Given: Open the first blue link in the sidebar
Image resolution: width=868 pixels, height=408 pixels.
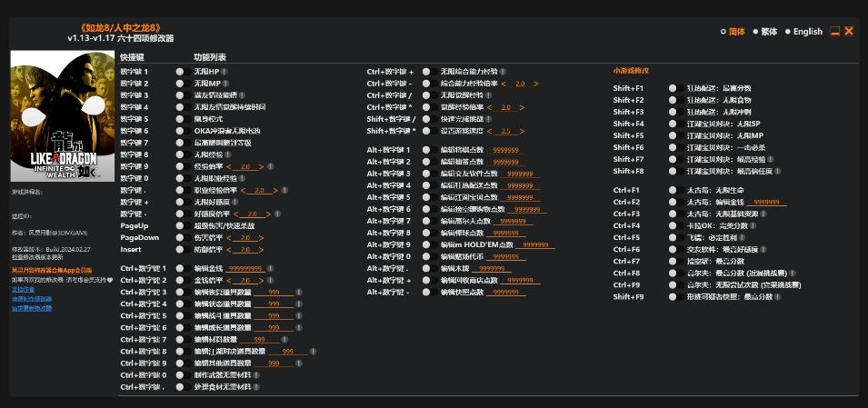Looking at the screenshot, I should click(24, 290).
